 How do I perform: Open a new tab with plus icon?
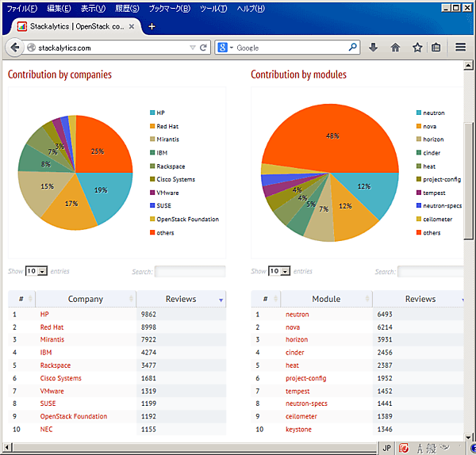[152, 27]
